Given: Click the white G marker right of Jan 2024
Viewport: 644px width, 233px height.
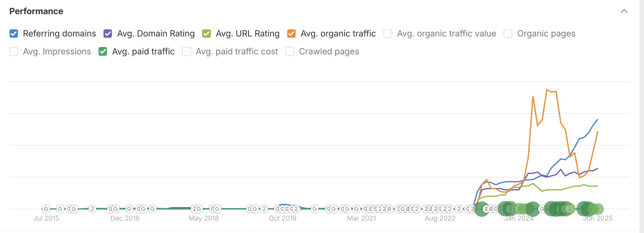Looking at the screenshot, I should (542, 209).
